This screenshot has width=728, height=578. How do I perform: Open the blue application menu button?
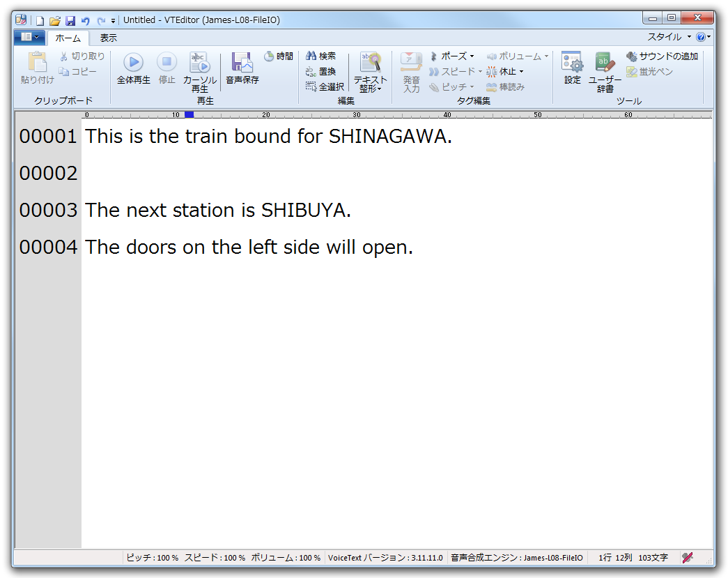tap(29, 37)
